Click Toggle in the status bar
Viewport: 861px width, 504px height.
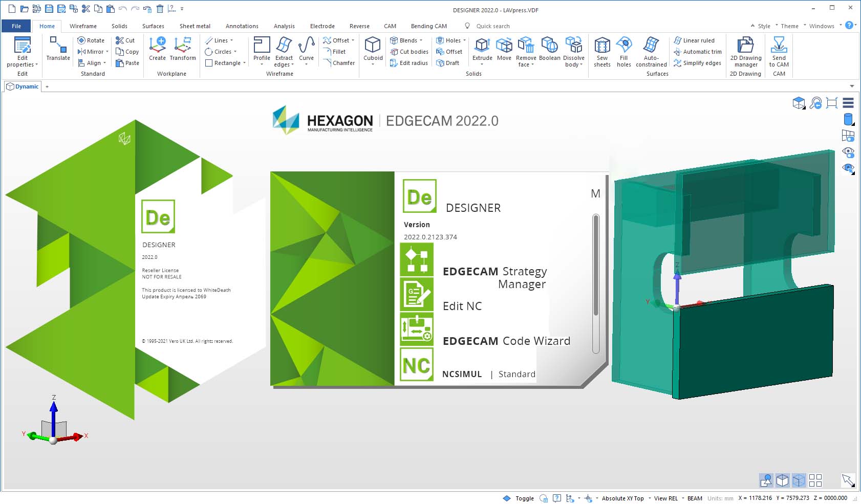(524, 498)
